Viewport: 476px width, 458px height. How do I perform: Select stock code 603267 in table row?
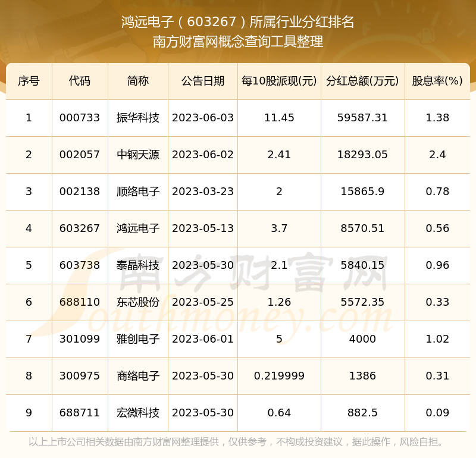point(80,228)
